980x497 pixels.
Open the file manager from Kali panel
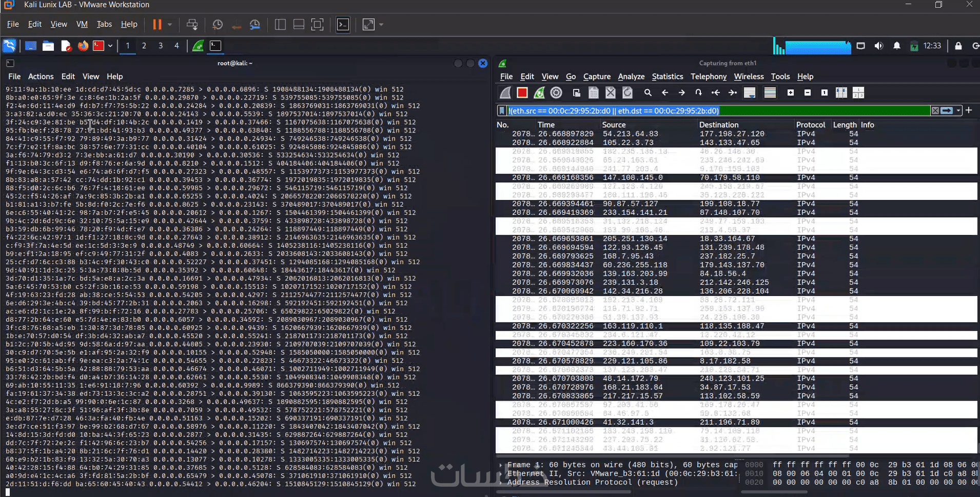click(x=48, y=46)
